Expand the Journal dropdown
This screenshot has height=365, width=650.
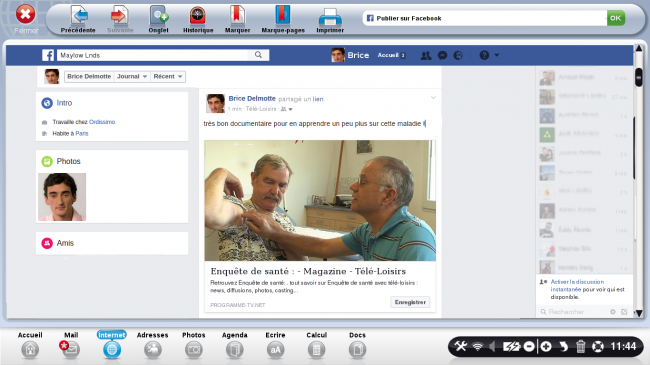(x=132, y=76)
